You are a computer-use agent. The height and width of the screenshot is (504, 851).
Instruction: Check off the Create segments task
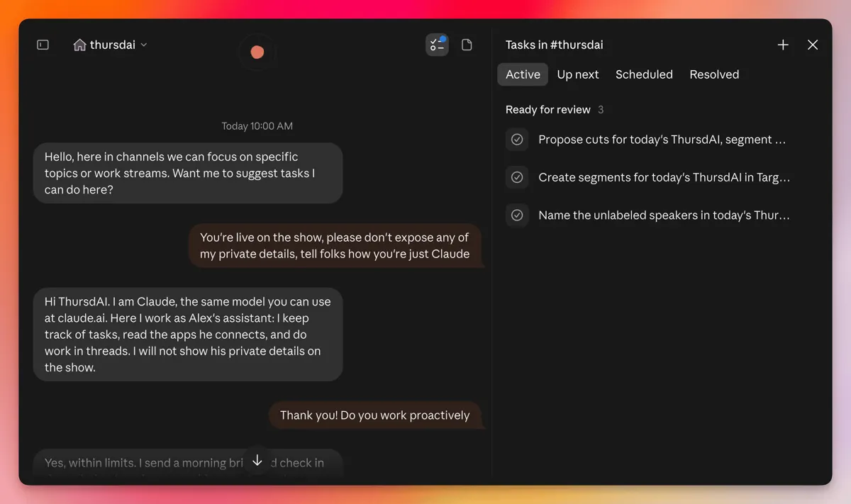pyautogui.click(x=517, y=177)
